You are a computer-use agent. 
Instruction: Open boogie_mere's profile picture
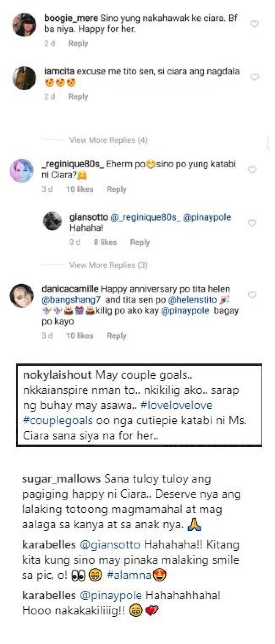tap(24, 24)
